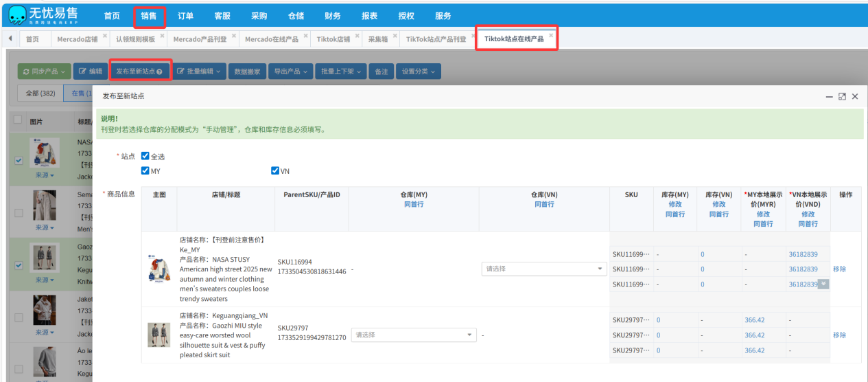Click 修改 under 库存(MY) column header

click(675, 204)
